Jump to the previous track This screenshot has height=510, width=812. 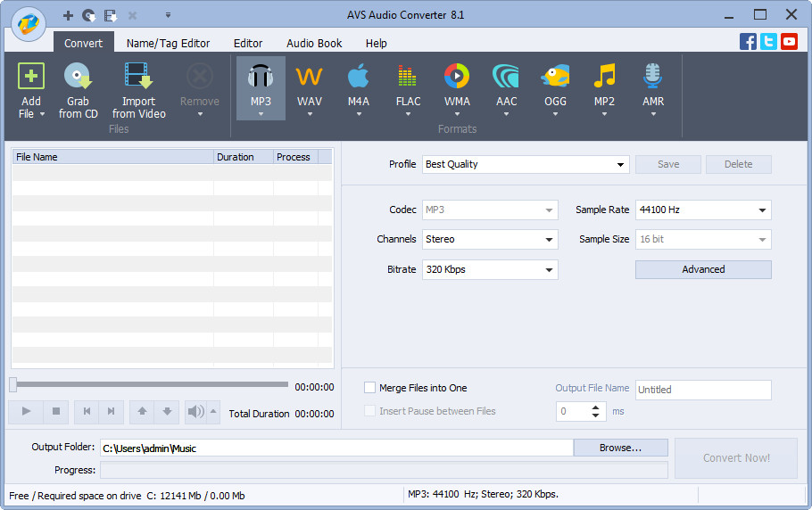(x=87, y=412)
